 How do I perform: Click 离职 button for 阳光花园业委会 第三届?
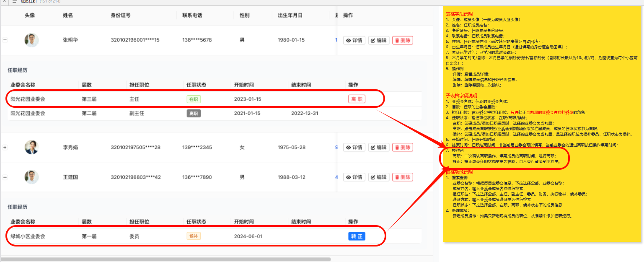pos(357,99)
